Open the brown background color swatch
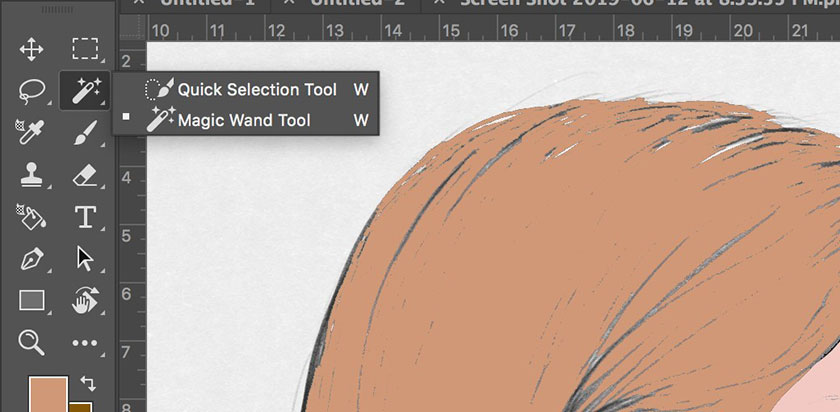The width and height of the screenshot is (840, 412). click(x=80, y=407)
